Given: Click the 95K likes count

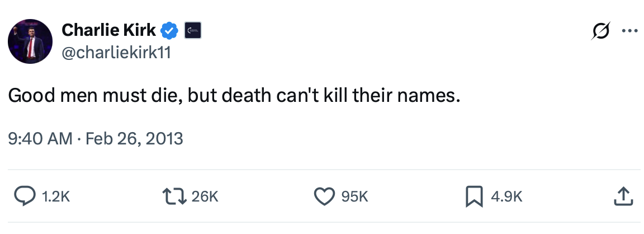Looking at the screenshot, I should pos(354,196).
